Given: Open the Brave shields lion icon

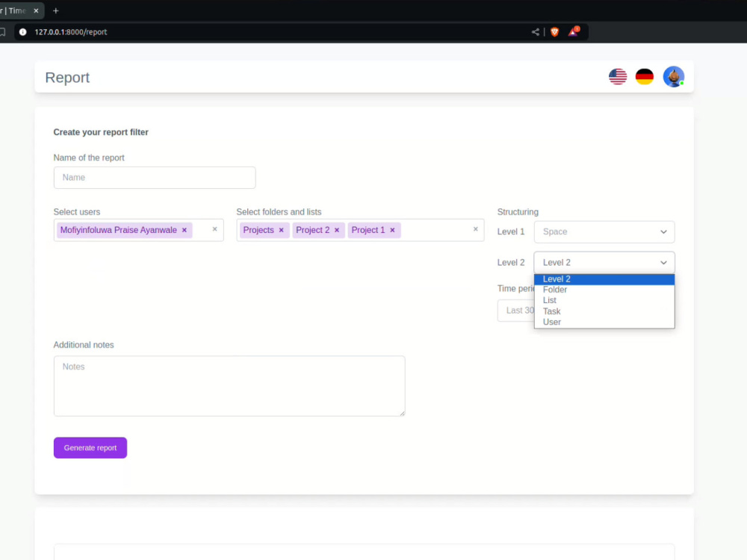Looking at the screenshot, I should point(554,32).
